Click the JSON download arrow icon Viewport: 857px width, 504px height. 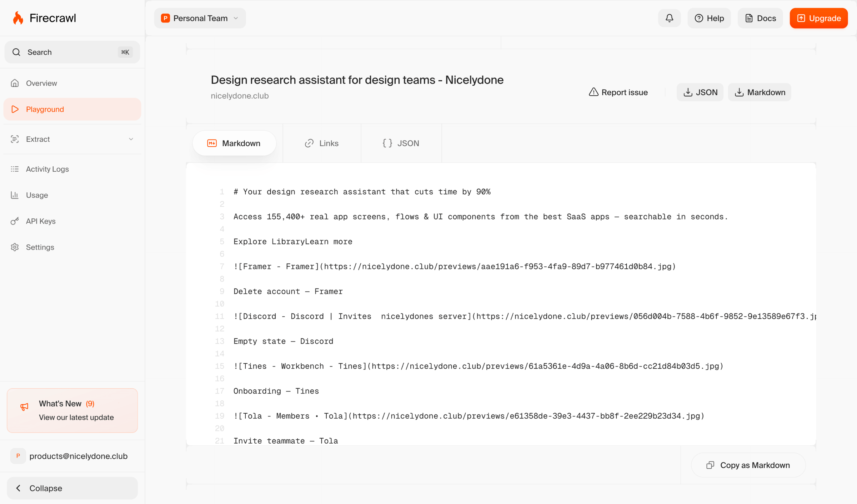click(x=688, y=92)
